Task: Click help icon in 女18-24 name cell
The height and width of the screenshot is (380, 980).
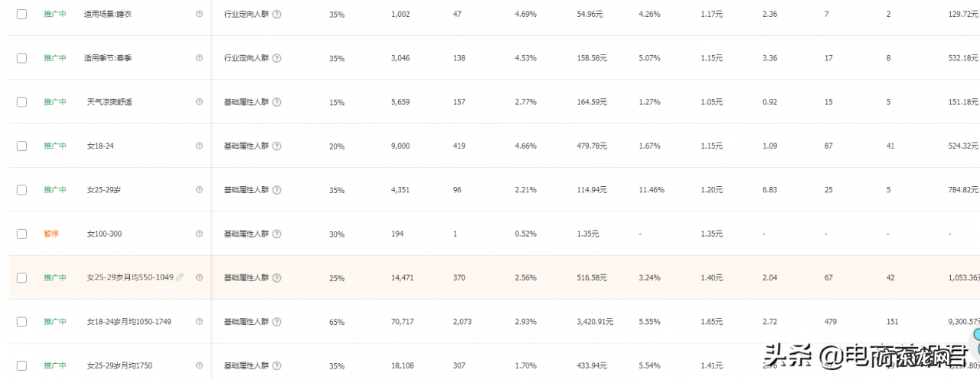Action: coord(200,146)
